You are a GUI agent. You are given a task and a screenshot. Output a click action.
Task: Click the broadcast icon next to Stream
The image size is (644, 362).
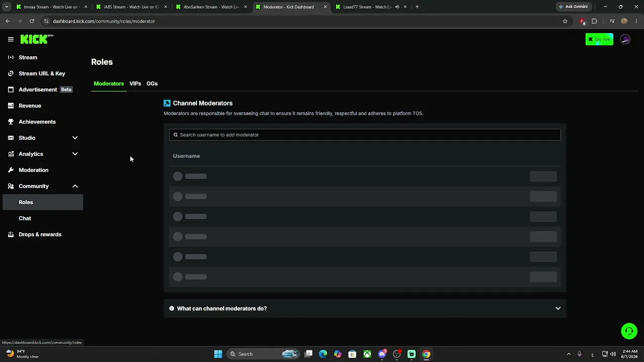pos(11,57)
